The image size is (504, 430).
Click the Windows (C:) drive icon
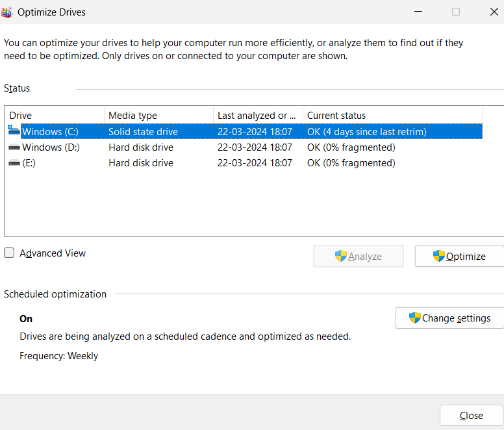(x=14, y=131)
